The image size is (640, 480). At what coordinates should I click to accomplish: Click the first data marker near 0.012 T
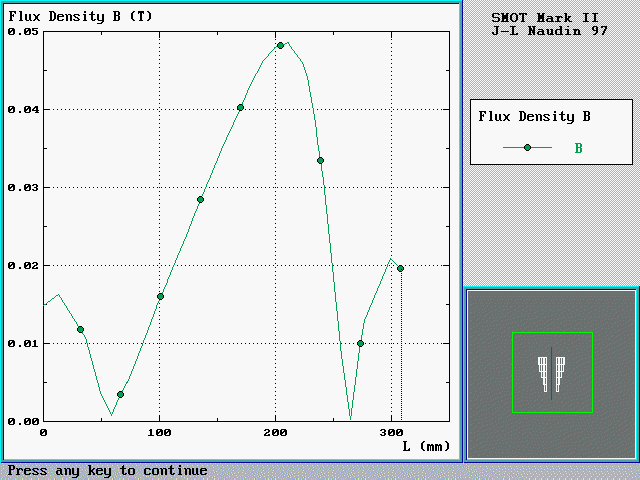tap(80, 329)
